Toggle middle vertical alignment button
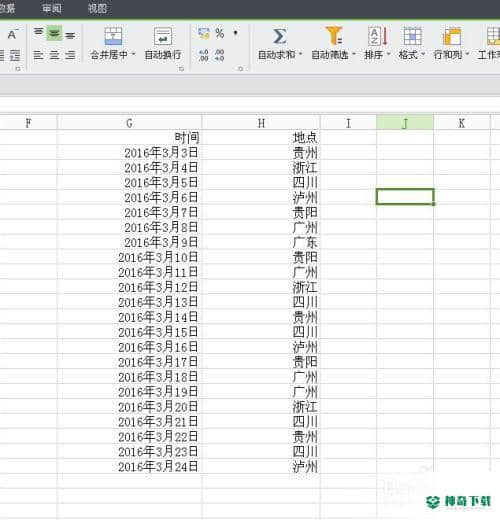 pyautogui.click(x=54, y=33)
